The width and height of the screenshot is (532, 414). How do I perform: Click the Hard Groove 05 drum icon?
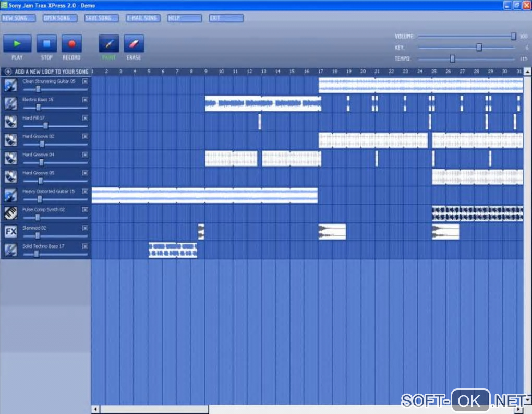[x=10, y=177]
